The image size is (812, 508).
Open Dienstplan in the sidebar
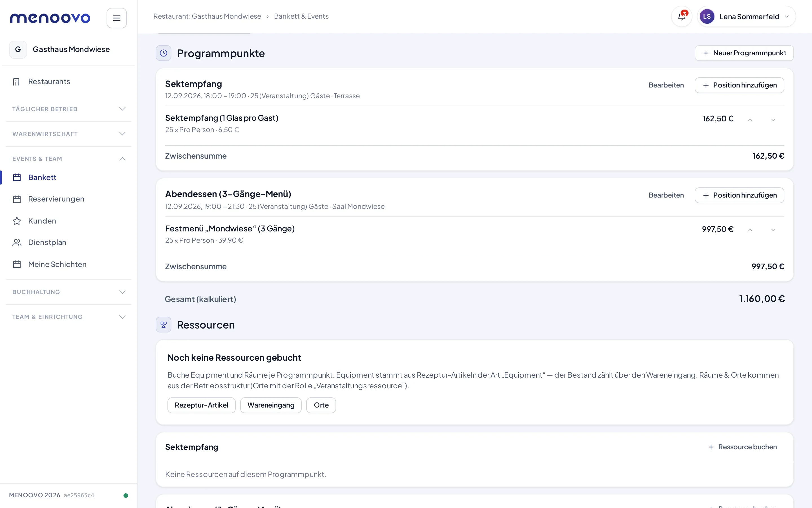pyautogui.click(x=69, y=243)
